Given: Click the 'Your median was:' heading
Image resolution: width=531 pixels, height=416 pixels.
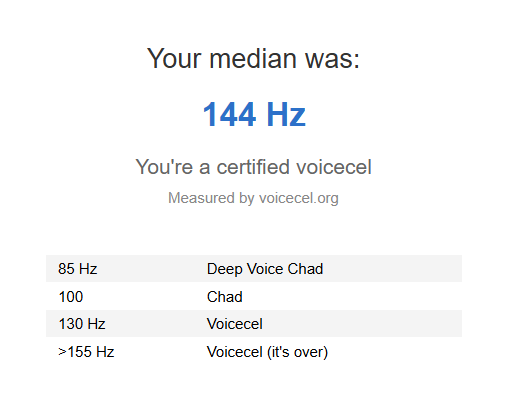Looking at the screenshot, I should point(253,59).
